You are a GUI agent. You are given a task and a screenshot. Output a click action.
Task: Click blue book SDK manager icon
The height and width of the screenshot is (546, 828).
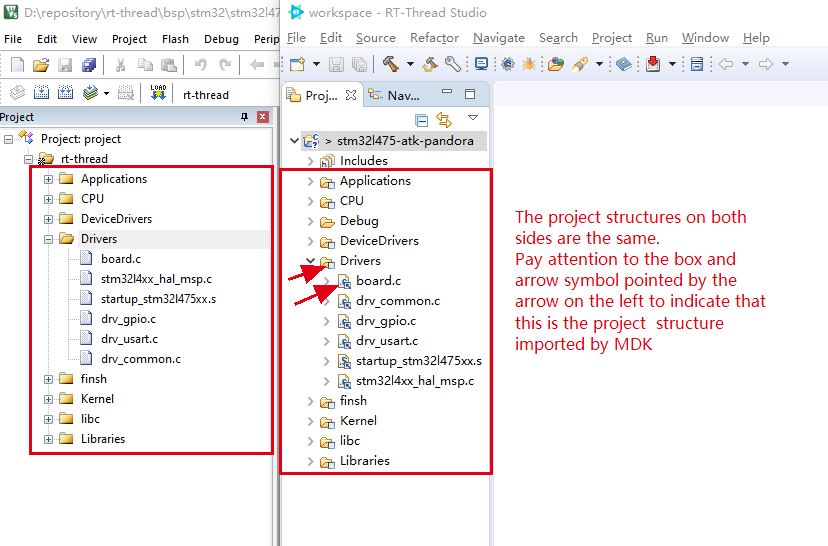pyautogui.click(x=624, y=64)
